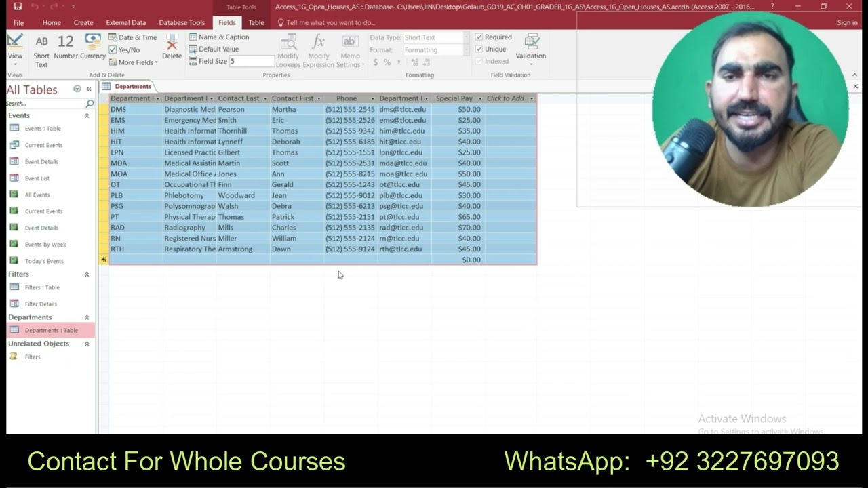Click the Contact Last column header

click(x=243, y=99)
